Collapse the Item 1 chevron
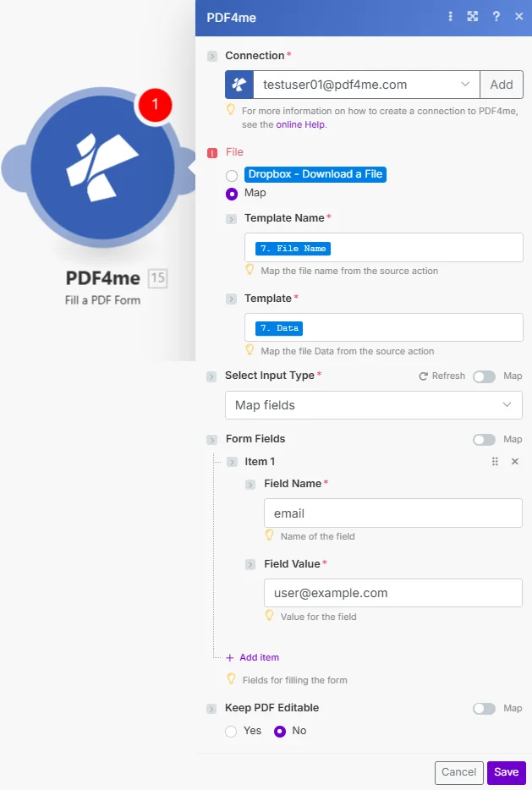 [x=232, y=462]
